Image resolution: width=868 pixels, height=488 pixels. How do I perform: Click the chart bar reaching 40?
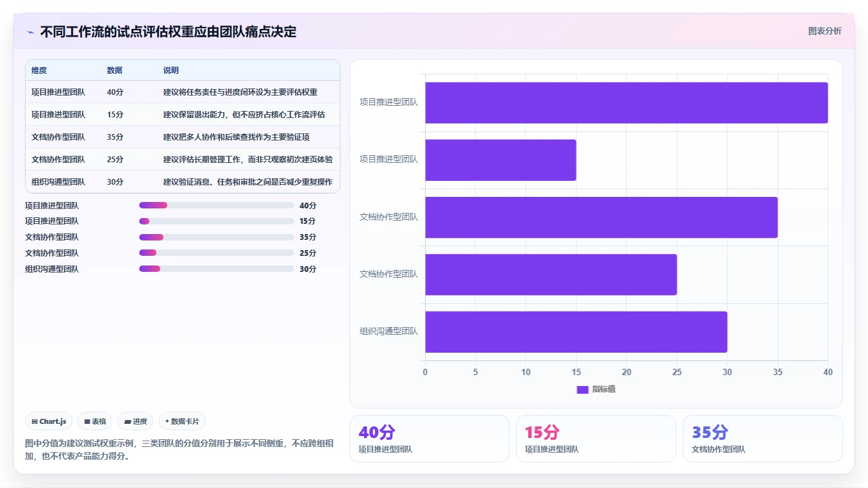click(626, 103)
